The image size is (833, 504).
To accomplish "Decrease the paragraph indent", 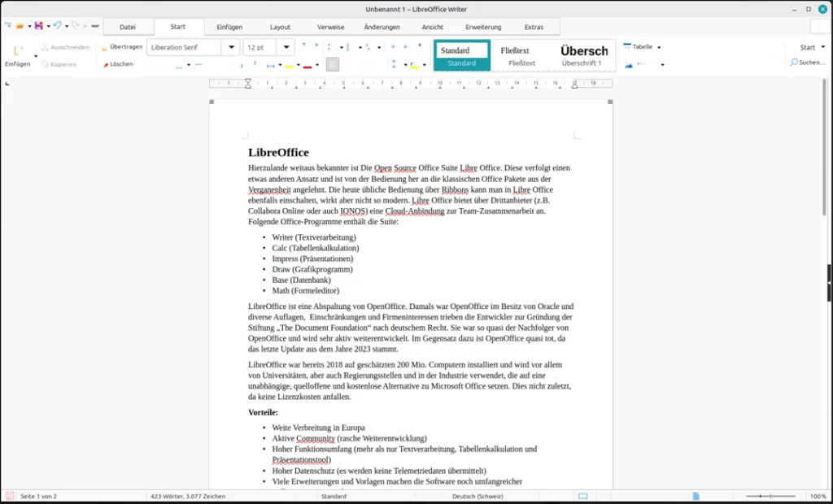I will [x=406, y=46].
